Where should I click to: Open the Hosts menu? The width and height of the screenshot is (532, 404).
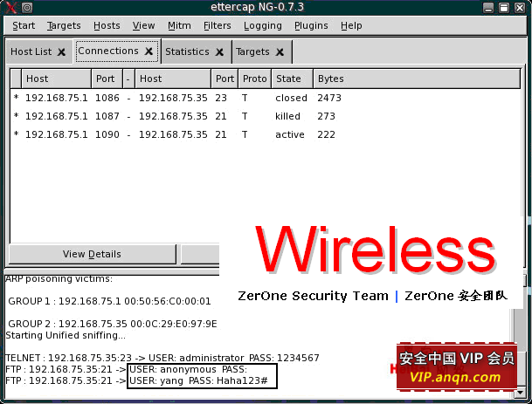pos(107,26)
